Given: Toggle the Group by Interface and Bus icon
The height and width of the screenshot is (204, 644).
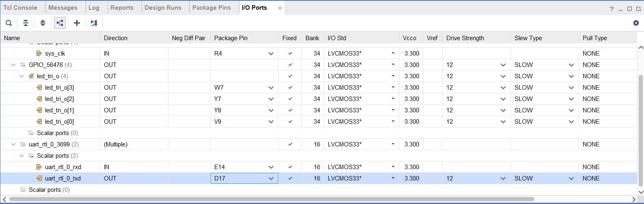Looking at the screenshot, I should tap(60, 23).
